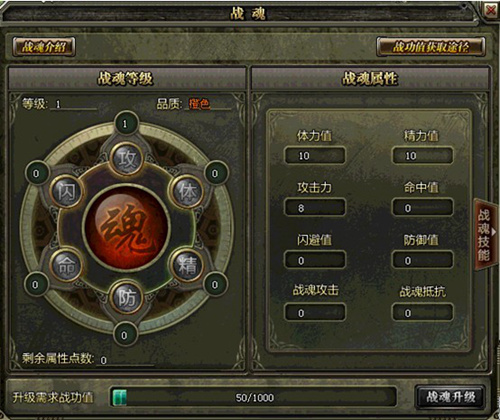
Task: Close the 战魂 window
Action: point(491,10)
